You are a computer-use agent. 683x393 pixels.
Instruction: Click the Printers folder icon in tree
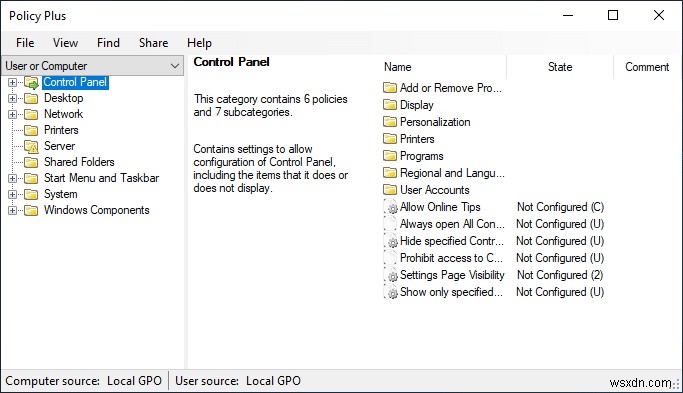31,130
